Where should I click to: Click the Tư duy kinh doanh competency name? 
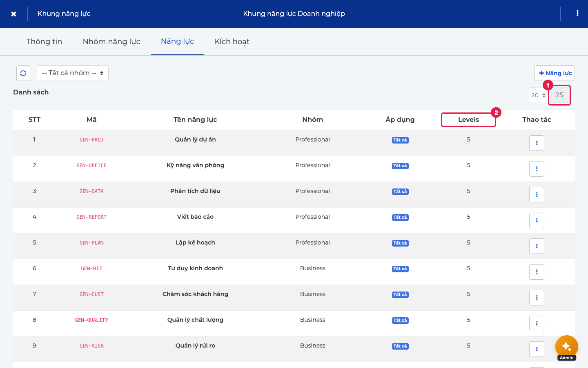coord(195,268)
